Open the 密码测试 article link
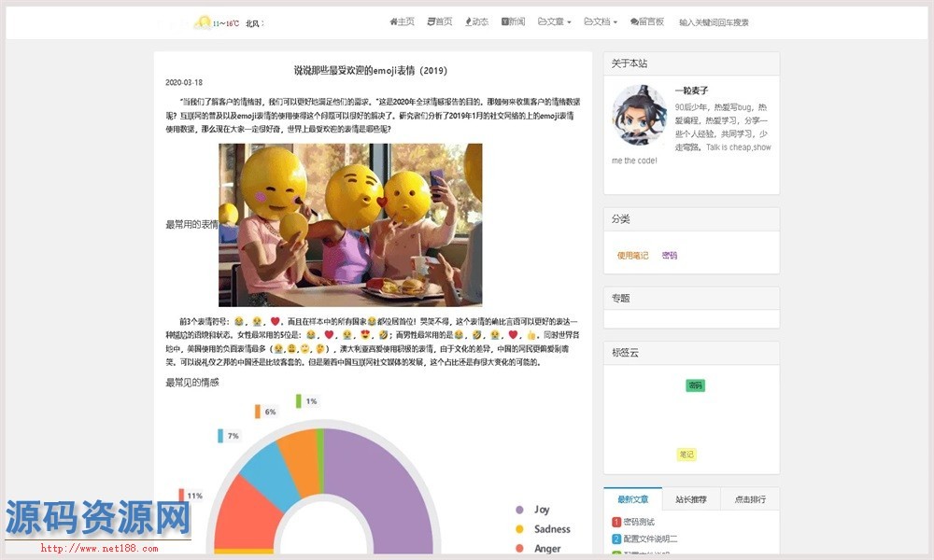The image size is (934, 560). click(639, 522)
